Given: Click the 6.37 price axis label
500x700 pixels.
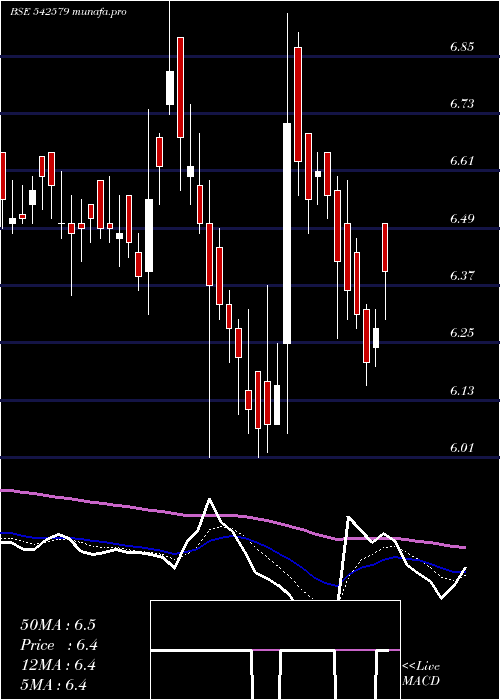Looking at the screenshot, I should click(462, 275).
